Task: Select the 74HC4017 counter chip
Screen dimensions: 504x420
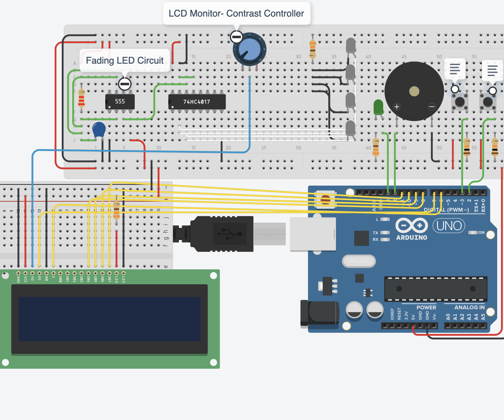Action: click(197, 102)
